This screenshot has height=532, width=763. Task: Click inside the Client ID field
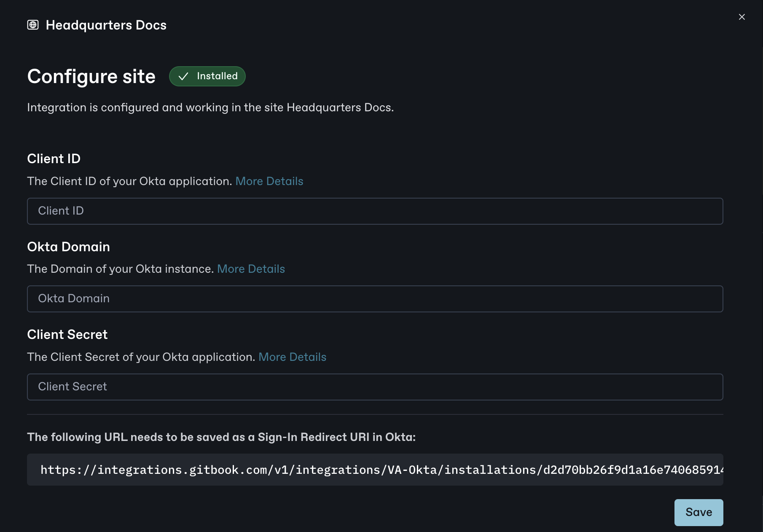pyautogui.click(x=375, y=211)
